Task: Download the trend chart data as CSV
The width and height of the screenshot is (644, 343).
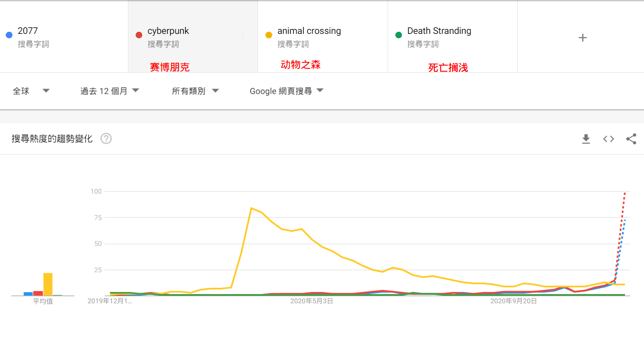Action: tap(586, 139)
